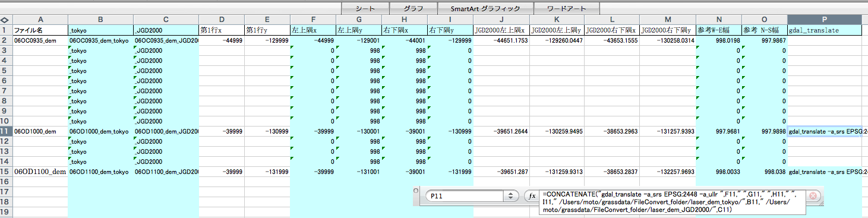Select cell with value -39651.2644
Screen dimensions: 868x218
click(501, 131)
